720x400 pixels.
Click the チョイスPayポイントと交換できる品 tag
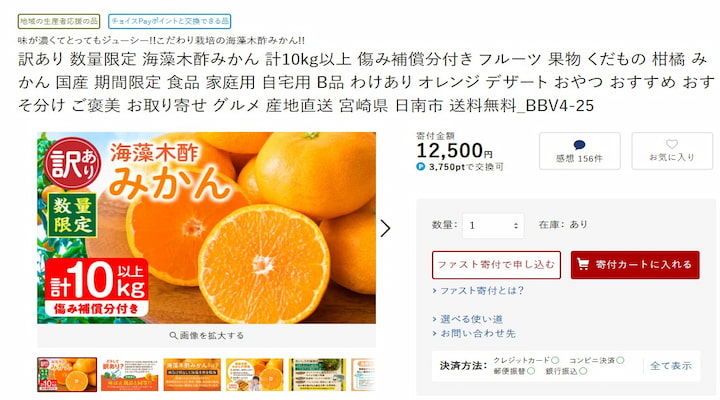tap(170, 20)
